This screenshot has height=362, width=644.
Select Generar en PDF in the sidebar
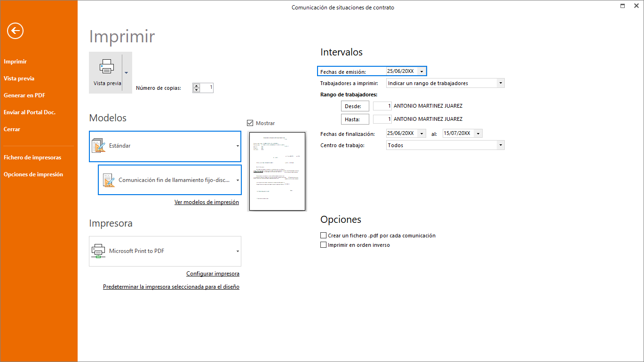click(x=24, y=95)
